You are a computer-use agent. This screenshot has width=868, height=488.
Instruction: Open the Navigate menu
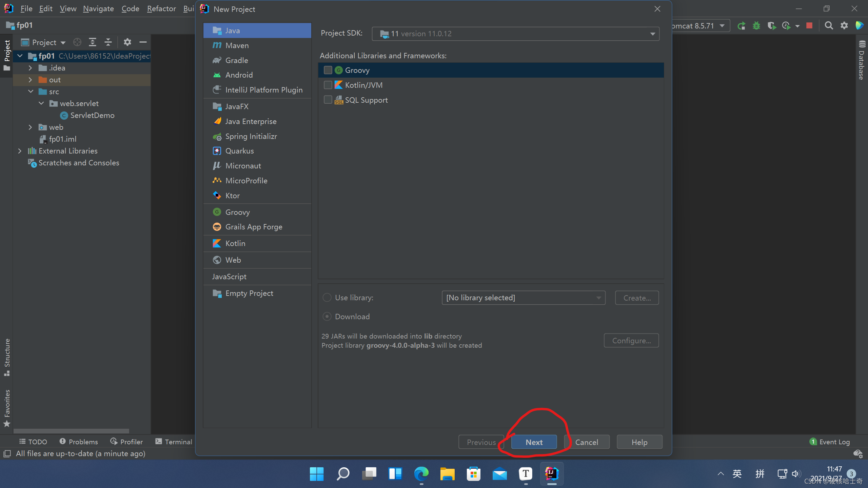point(98,9)
